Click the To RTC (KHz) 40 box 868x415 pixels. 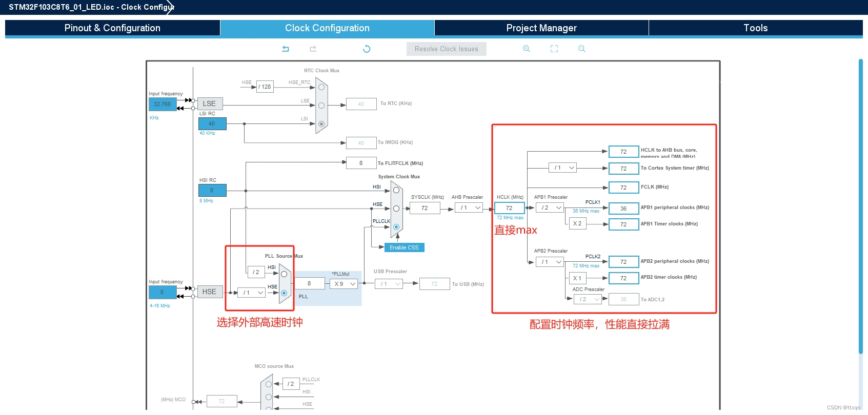point(361,104)
